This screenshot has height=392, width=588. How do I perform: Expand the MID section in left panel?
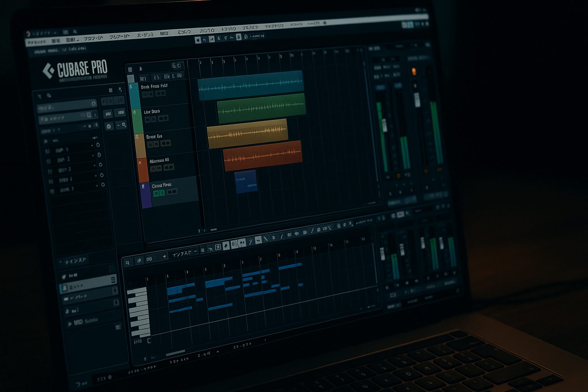click(70, 323)
